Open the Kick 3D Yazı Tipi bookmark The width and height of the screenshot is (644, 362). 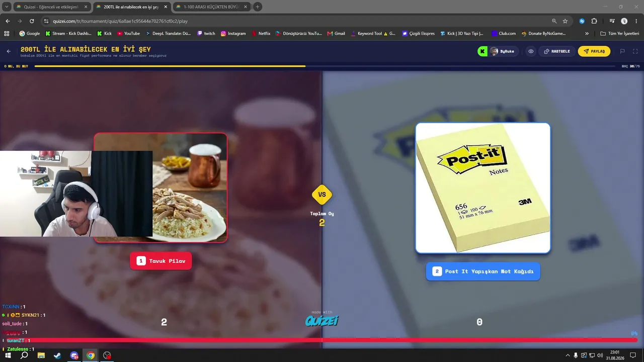pos(462,34)
